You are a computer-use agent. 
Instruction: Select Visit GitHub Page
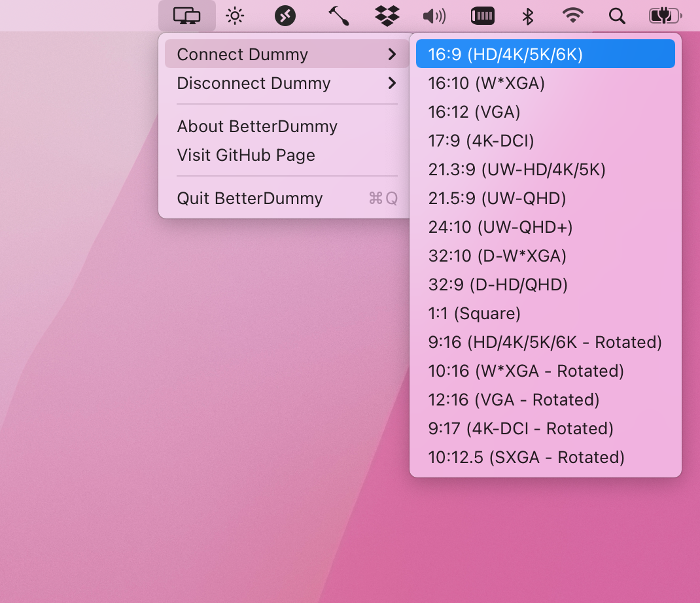(287, 155)
